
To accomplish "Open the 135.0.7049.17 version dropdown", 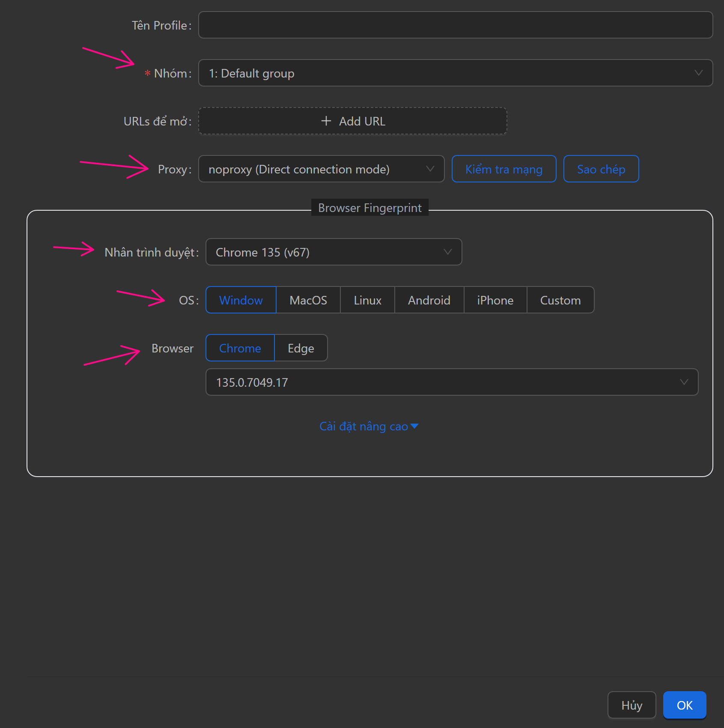I will pyautogui.click(x=452, y=382).
